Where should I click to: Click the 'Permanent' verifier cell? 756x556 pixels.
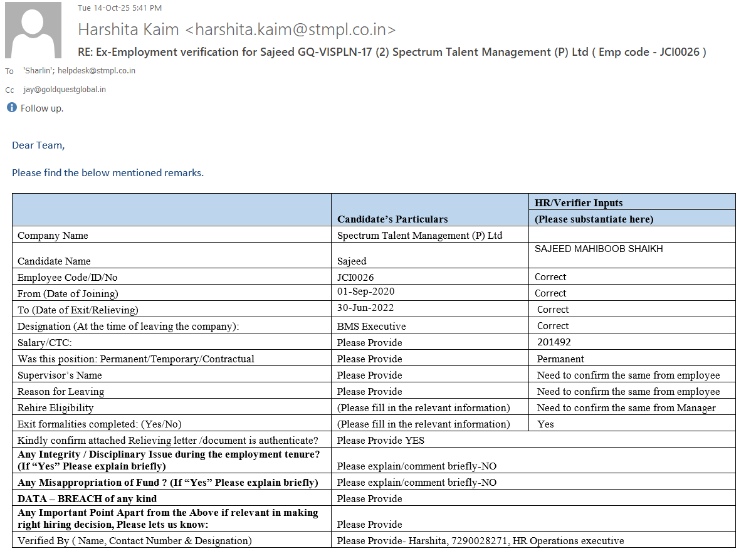pos(560,359)
